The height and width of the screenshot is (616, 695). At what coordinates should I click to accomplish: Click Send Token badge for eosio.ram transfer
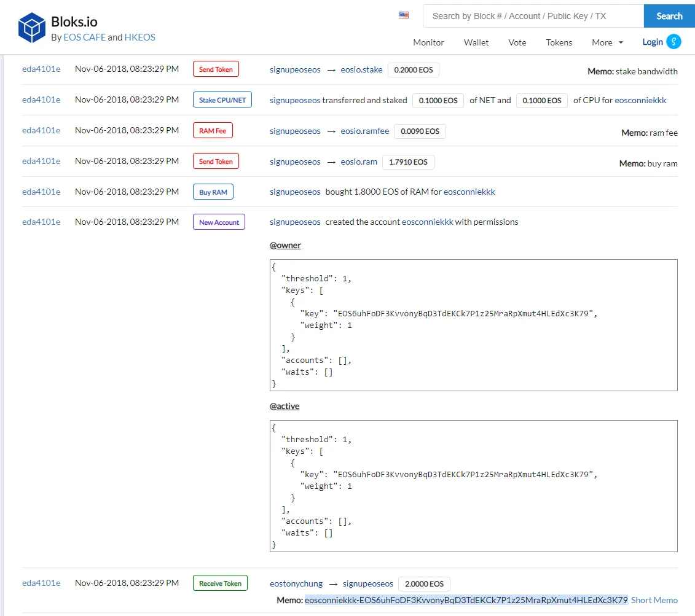pos(216,161)
